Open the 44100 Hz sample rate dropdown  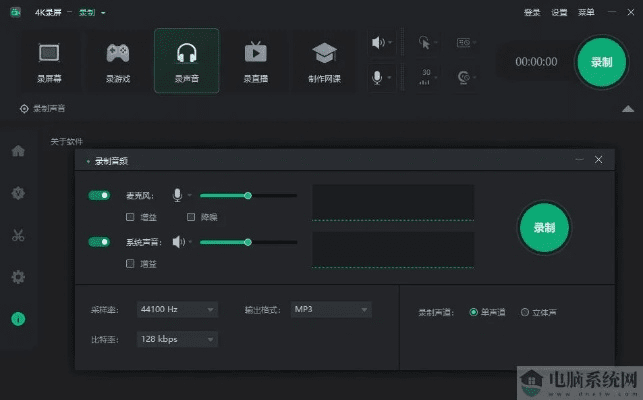coord(178,310)
